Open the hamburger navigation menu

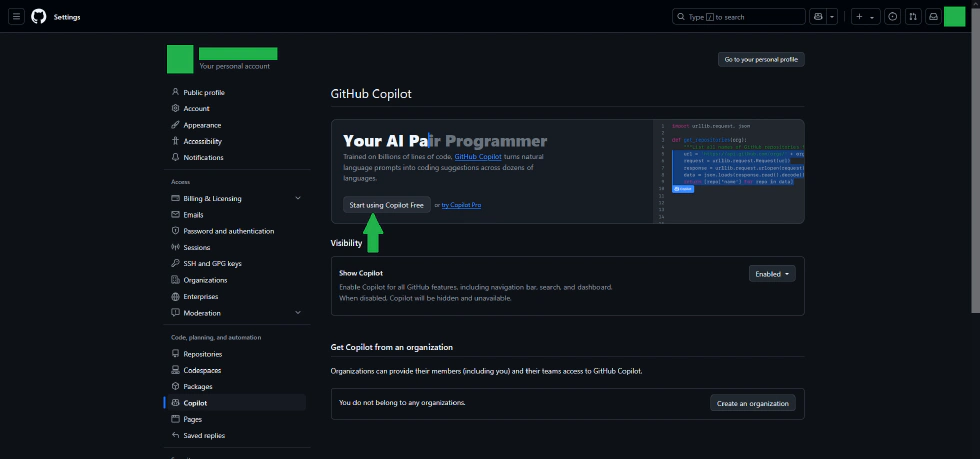(x=17, y=17)
